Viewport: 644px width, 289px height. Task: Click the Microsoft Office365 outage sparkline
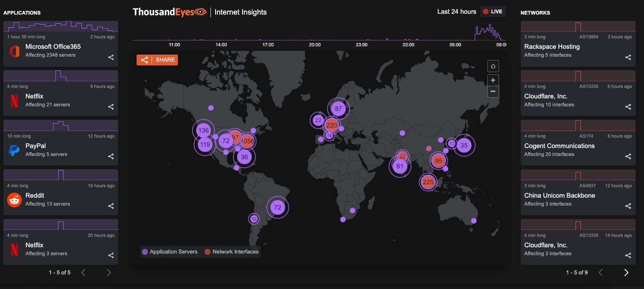pyautogui.click(x=61, y=27)
